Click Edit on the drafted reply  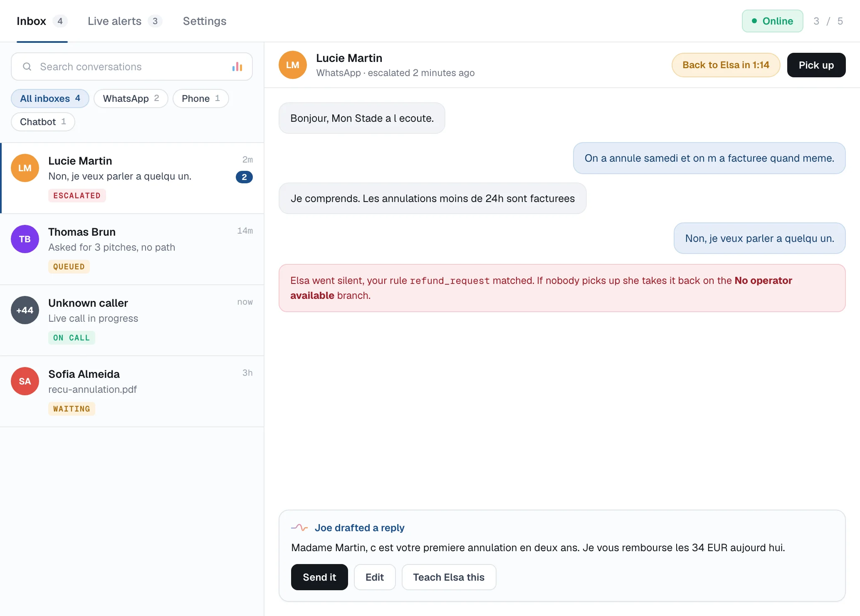click(x=375, y=577)
